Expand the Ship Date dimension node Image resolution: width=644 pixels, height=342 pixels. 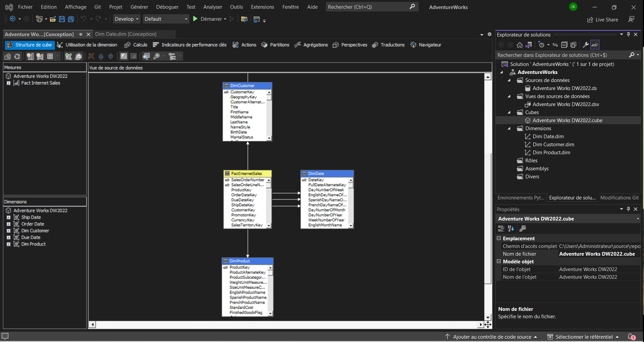pyautogui.click(x=9, y=217)
